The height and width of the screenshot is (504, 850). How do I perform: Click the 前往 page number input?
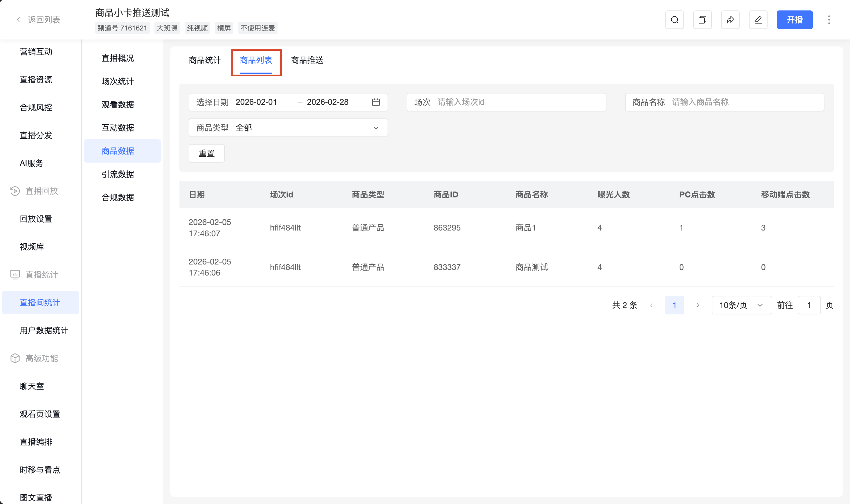pos(809,305)
